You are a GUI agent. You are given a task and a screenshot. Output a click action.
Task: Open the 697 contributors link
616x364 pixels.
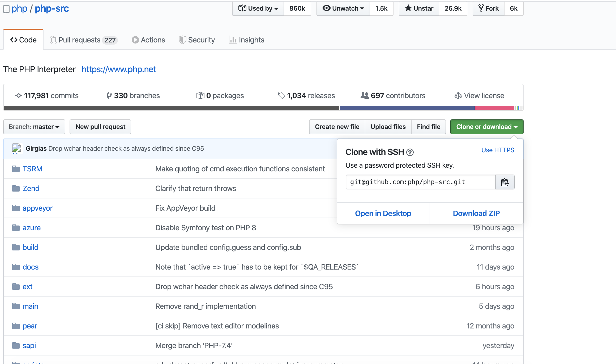pyautogui.click(x=393, y=96)
